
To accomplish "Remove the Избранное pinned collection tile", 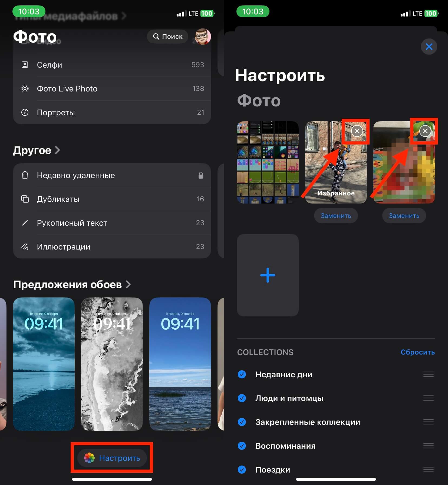I will pyautogui.click(x=357, y=131).
